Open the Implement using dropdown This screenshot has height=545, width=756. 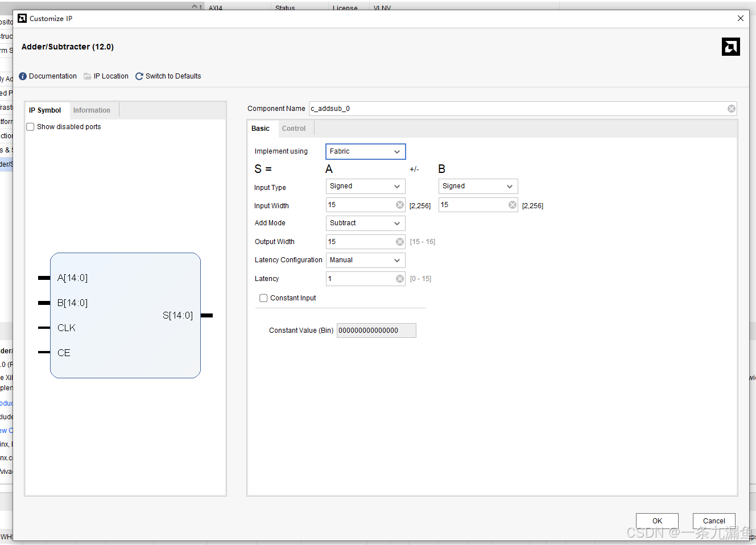(x=365, y=151)
